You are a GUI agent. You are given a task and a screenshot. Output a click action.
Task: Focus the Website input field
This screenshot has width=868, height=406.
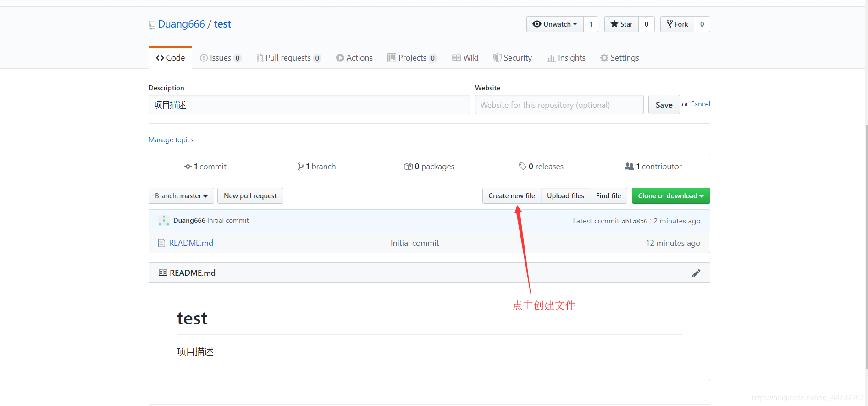559,105
